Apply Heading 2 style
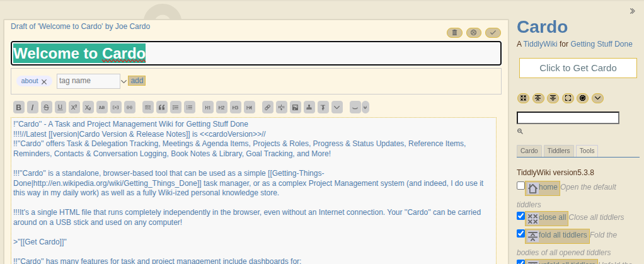Image resolution: width=644 pixels, height=264 pixels. coord(222,108)
